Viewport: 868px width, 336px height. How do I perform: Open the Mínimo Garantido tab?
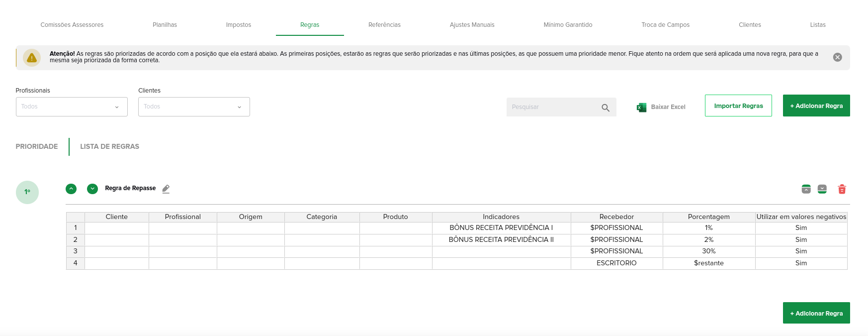(568, 25)
